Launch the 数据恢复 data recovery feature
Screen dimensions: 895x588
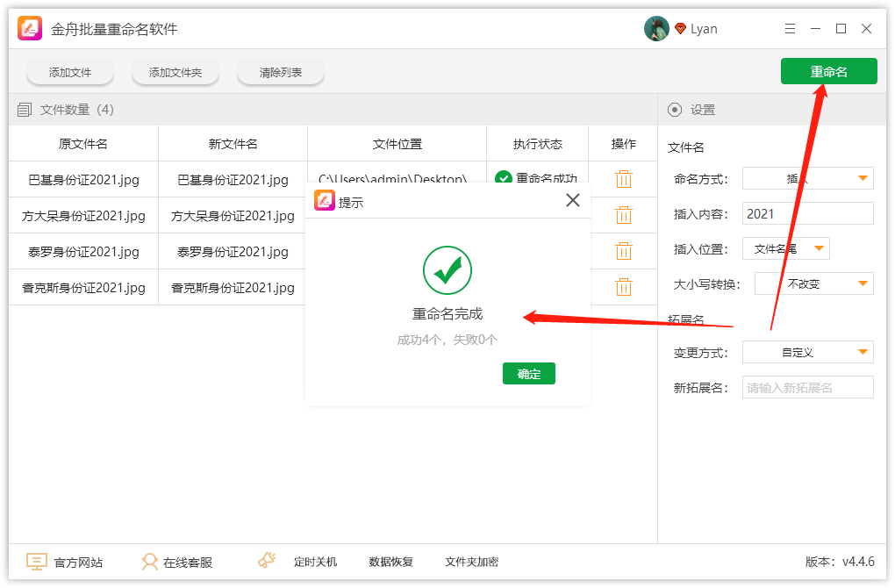click(390, 561)
